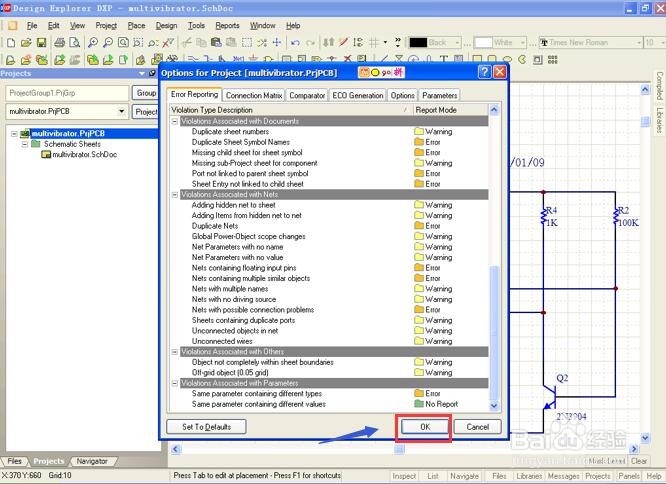Open Print Preview from the toolbar
The width and height of the screenshot is (666, 484).
coord(74,42)
